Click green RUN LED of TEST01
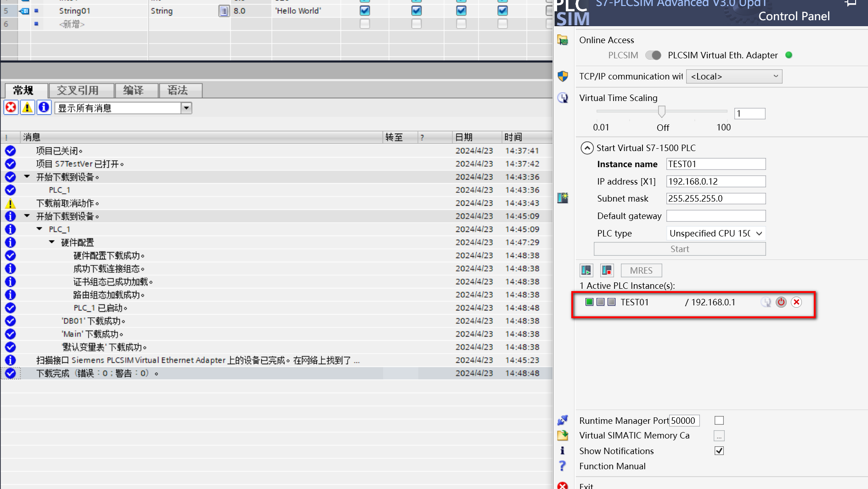 (589, 302)
